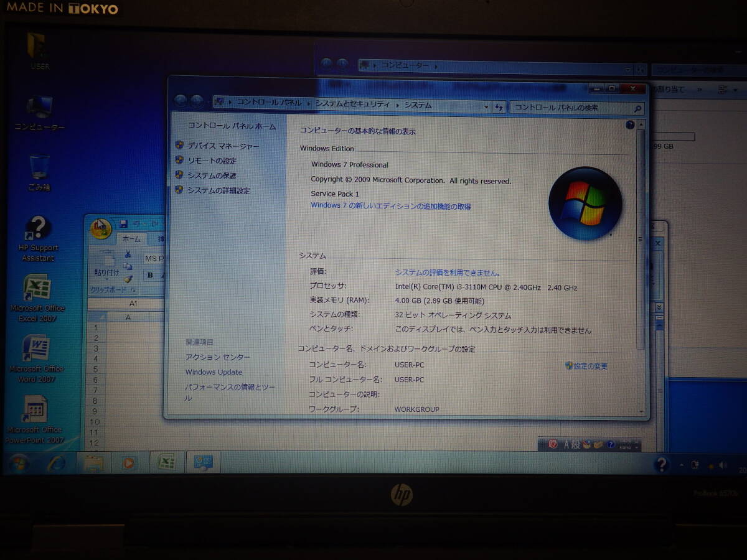747x560 pixels.
Task: Click Back arrow in the コンピューター window
Action: click(326, 63)
